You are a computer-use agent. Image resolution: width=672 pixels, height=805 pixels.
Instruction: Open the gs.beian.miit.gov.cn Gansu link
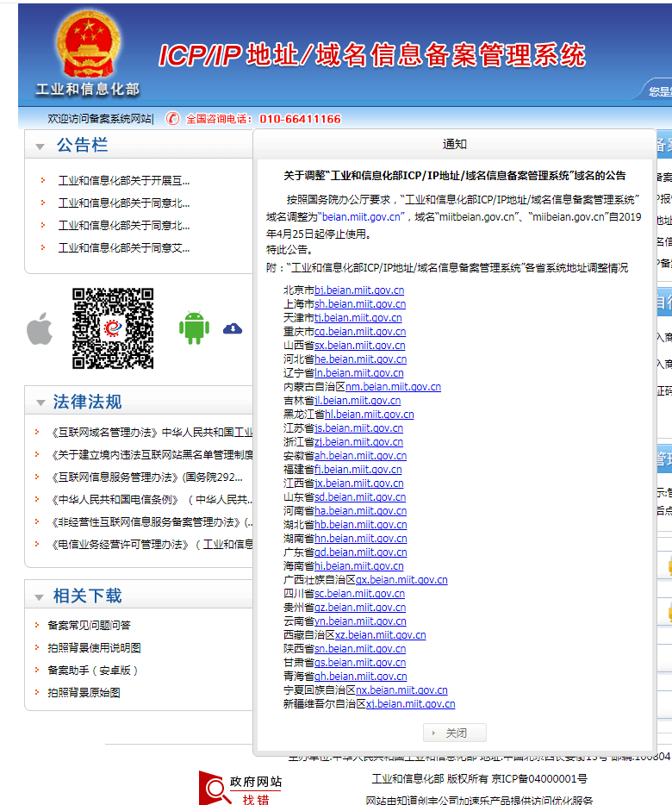click(360, 664)
